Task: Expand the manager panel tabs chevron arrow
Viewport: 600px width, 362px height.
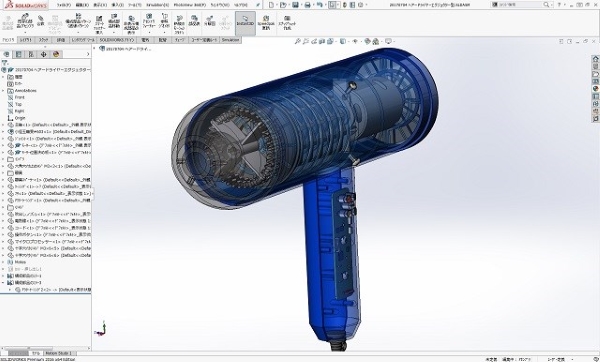Action: point(88,54)
